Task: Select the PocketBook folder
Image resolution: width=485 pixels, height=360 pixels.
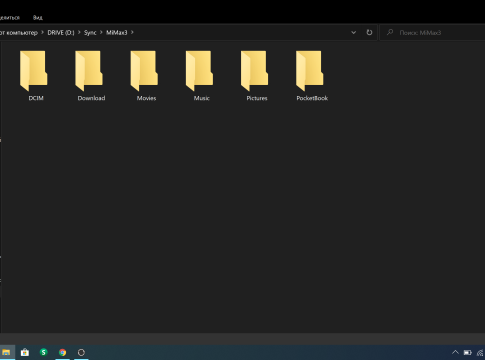Action: 312,75
